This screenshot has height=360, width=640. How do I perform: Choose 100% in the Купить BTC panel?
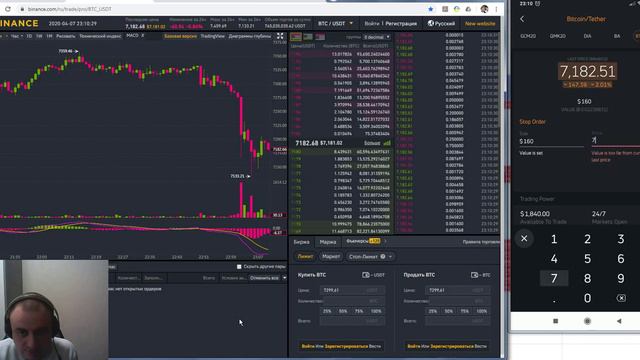pyautogui.click(x=376, y=311)
